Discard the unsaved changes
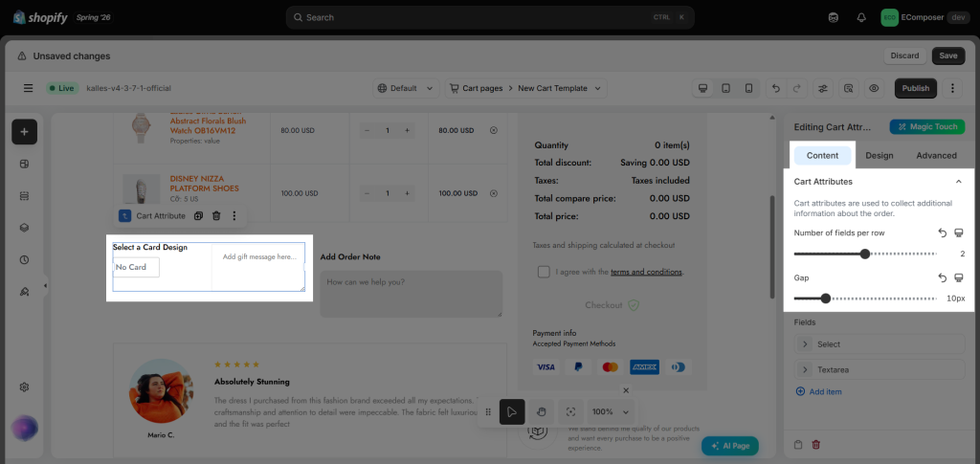980x464 pixels. click(904, 55)
